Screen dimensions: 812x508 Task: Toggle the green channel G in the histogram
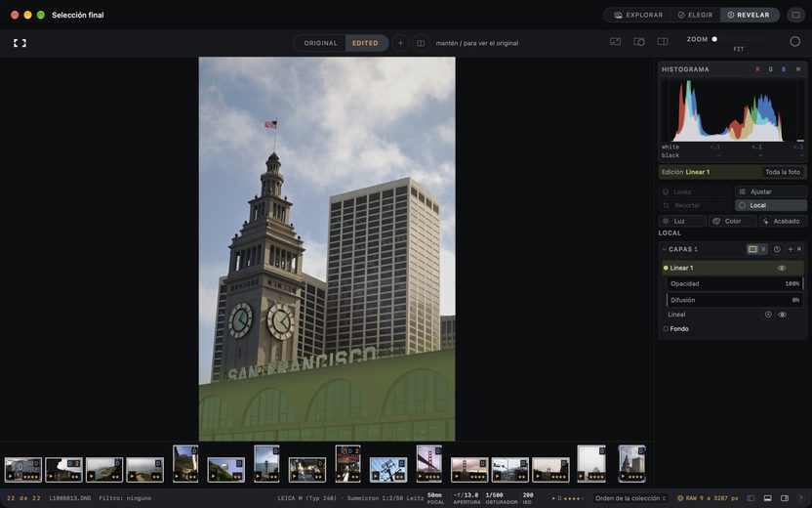tap(771, 69)
